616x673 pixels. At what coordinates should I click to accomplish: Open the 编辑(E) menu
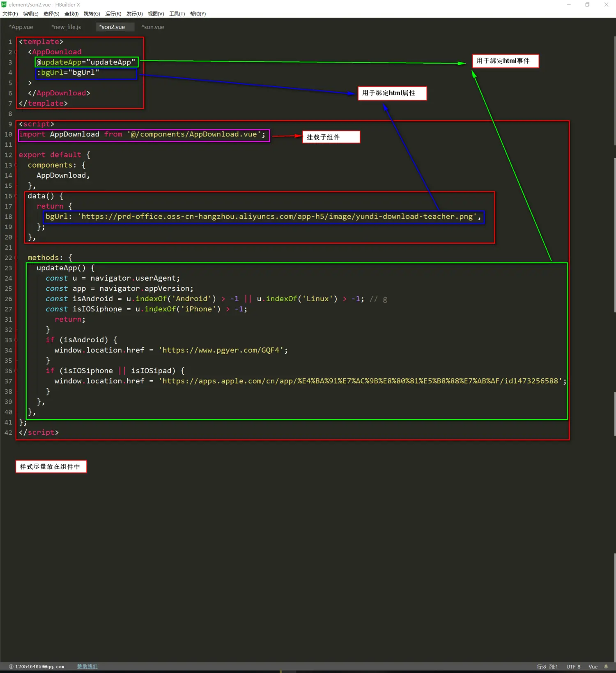[31, 14]
